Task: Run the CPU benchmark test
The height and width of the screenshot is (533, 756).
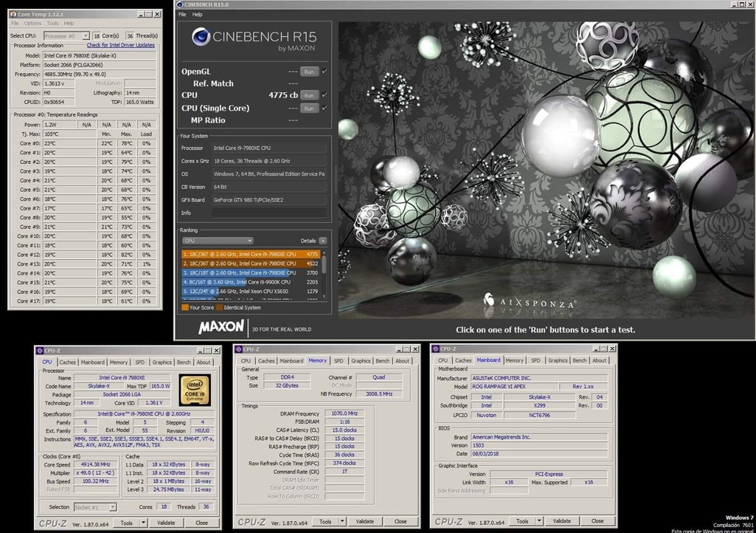Action: [x=309, y=95]
